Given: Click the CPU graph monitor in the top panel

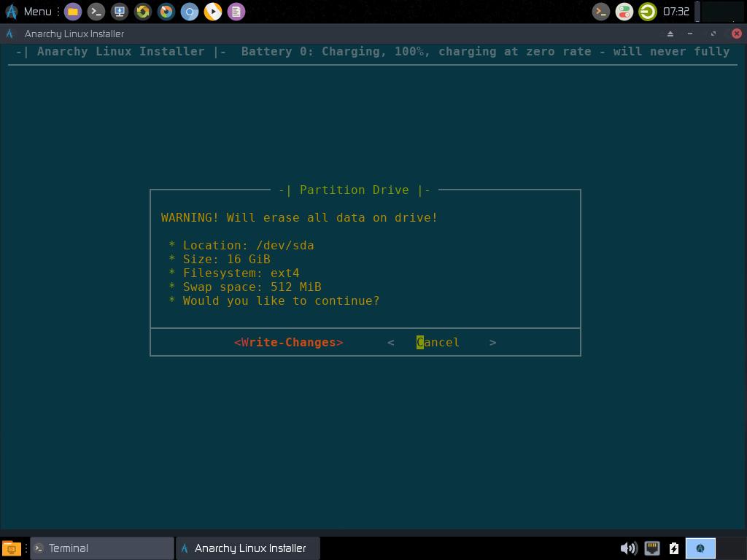Looking at the screenshot, I should 721,12.
